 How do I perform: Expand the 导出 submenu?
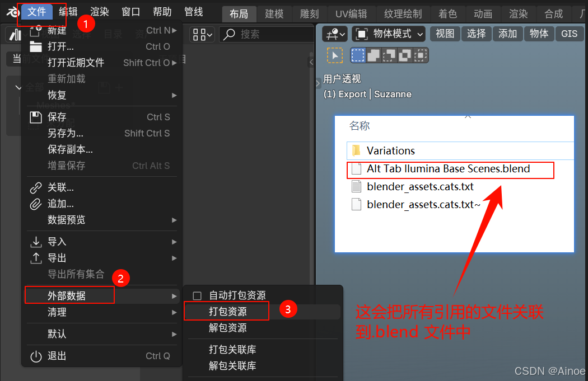(102, 258)
